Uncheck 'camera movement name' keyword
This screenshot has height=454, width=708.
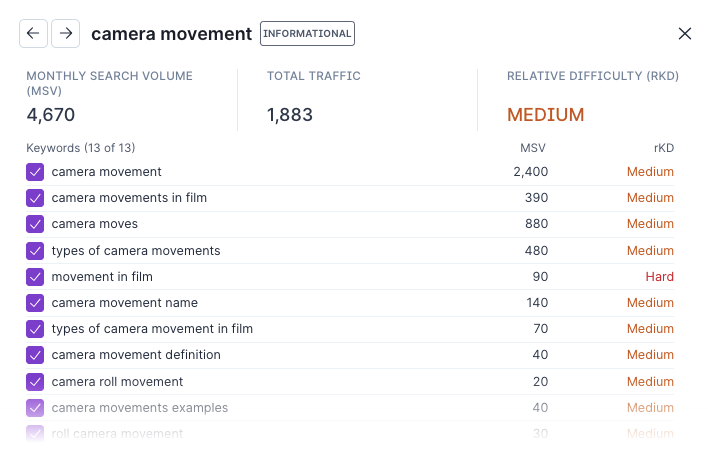point(35,303)
